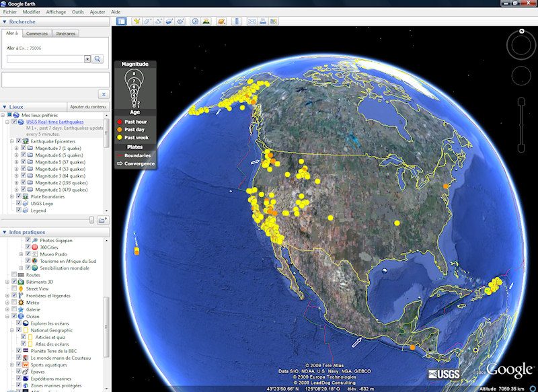538x392 pixels.
Task: Click the Océan globe layer icon
Action: [21, 316]
